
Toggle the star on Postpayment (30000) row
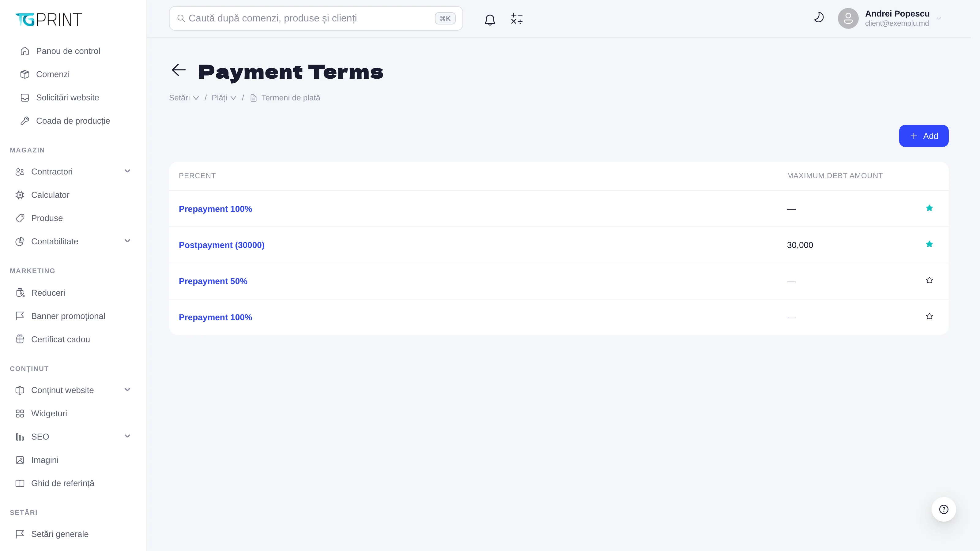click(929, 244)
